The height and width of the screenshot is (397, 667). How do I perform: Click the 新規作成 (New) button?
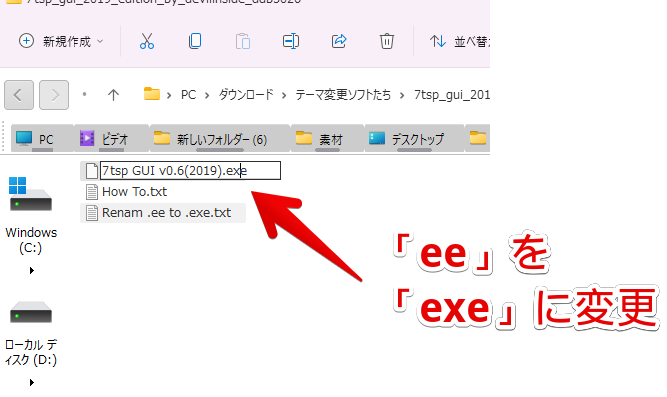point(61,41)
